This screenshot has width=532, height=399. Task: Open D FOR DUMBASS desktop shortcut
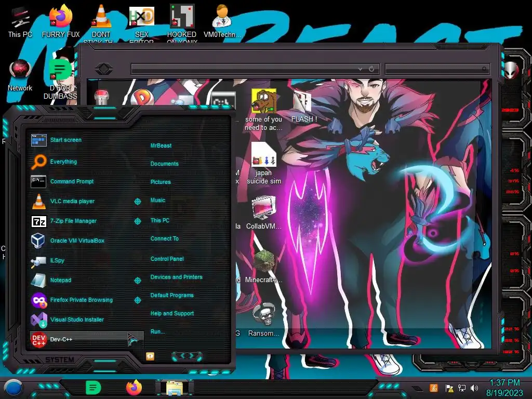[x=60, y=79]
